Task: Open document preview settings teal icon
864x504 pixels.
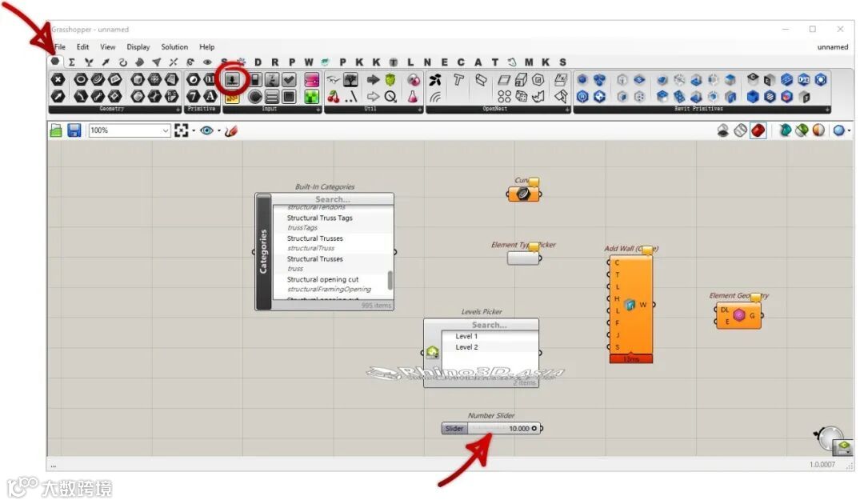Action: [x=786, y=130]
